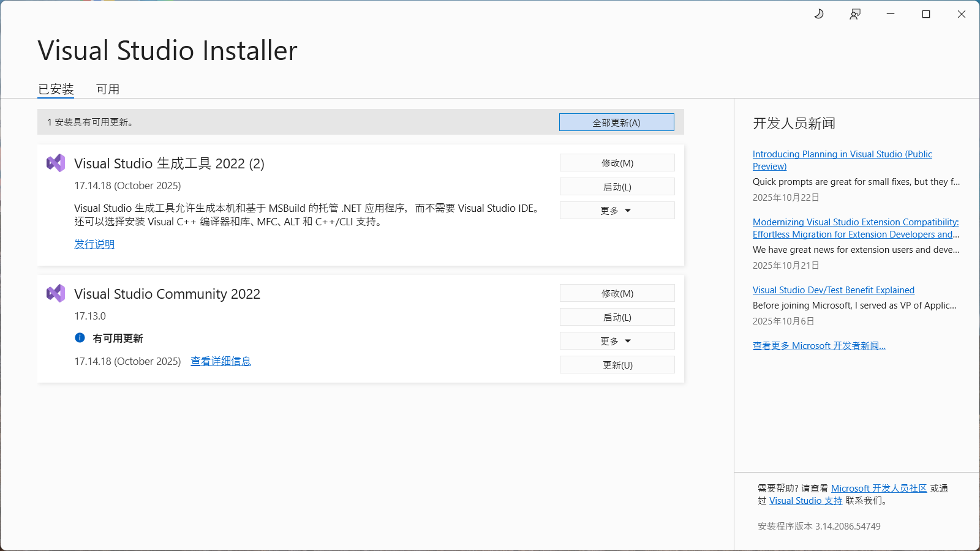This screenshot has height=551, width=980.
Task: Click the 'Quick prompts are great' news summary
Action: pyautogui.click(x=856, y=182)
